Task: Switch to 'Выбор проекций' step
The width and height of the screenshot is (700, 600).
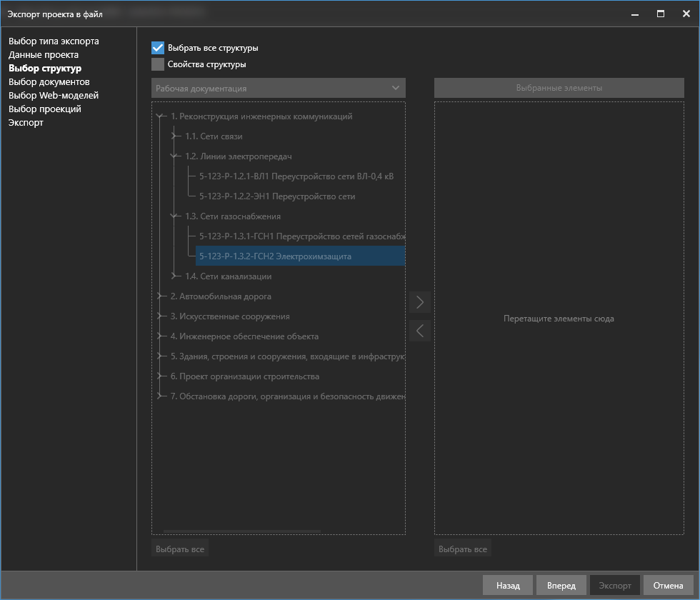Action: point(45,109)
